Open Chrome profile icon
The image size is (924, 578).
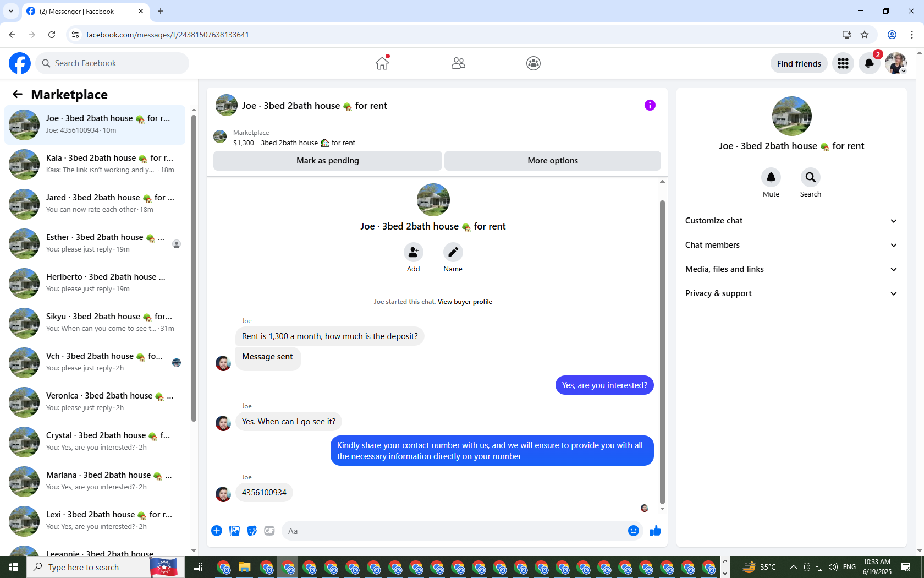pyautogui.click(x=892, y=35)
